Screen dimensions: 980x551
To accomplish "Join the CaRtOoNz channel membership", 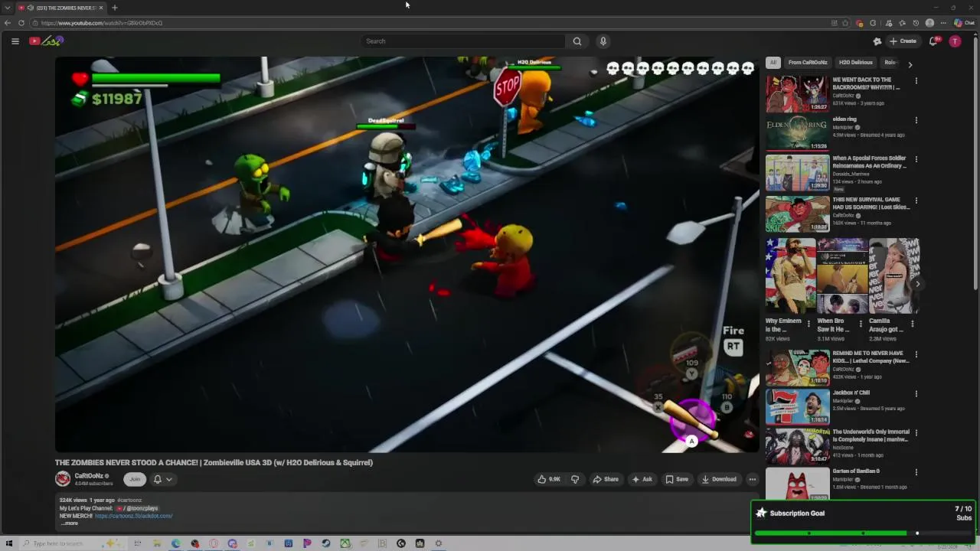I will (x=135, y=479).
